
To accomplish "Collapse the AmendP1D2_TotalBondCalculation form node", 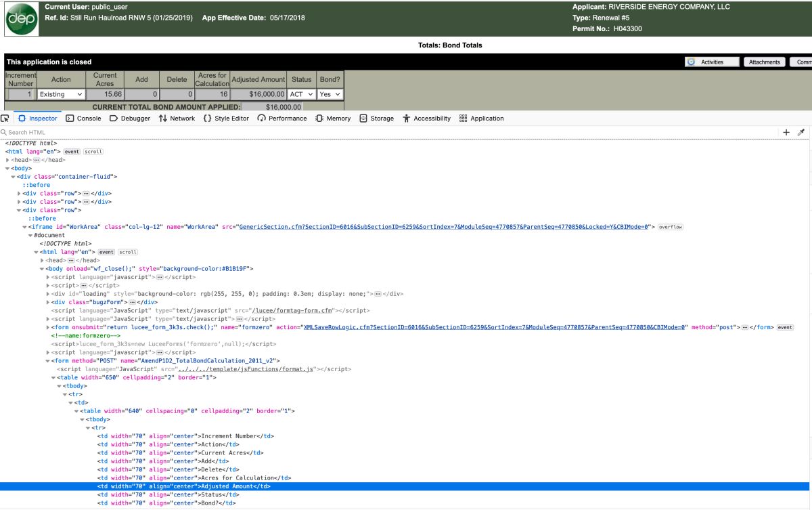I will (47, 361).
